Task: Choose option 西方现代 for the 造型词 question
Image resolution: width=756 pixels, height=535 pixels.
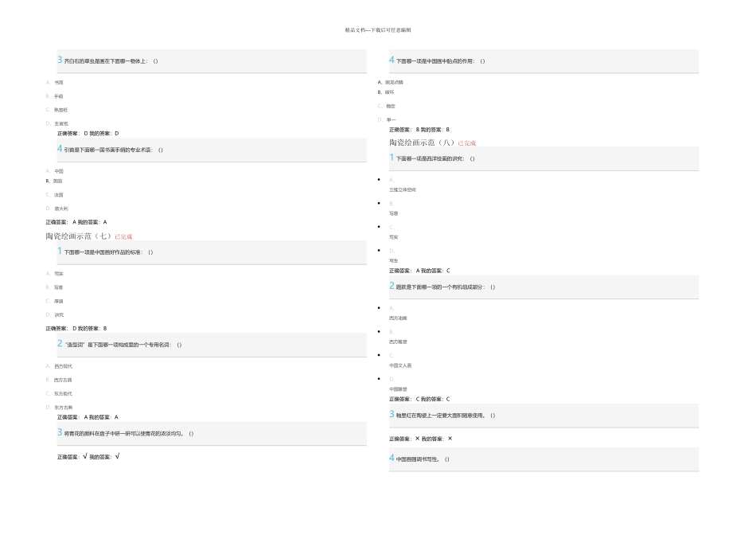Action: point(64,366)
